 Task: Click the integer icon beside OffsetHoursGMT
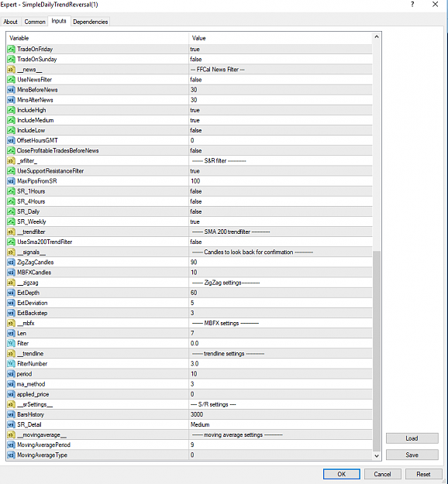11,140
